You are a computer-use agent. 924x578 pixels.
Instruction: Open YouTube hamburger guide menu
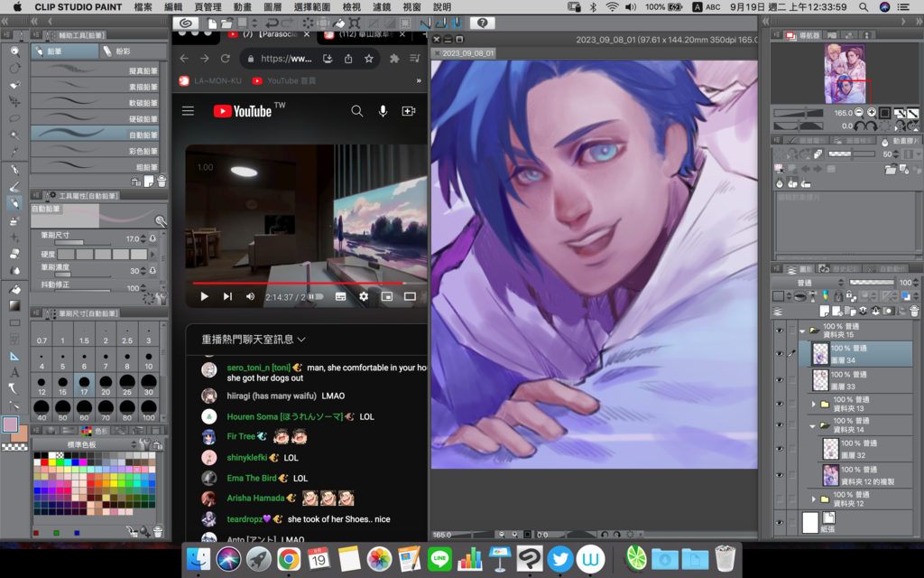tap(188, 111)
